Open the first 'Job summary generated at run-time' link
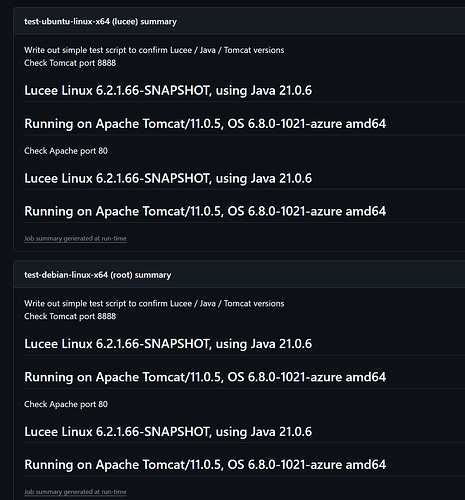 [75, 238]
